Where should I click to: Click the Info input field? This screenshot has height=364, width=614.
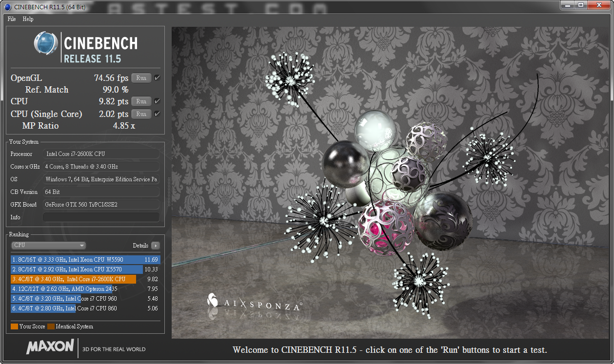101,217
